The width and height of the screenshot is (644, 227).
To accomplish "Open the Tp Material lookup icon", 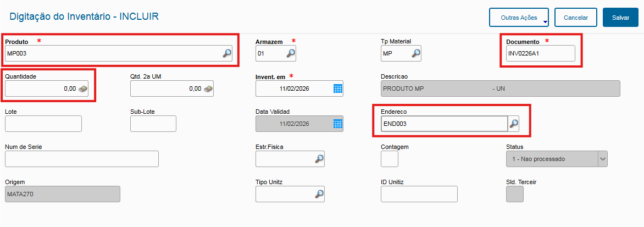I will pyautogui.click(x=417, y=53).
